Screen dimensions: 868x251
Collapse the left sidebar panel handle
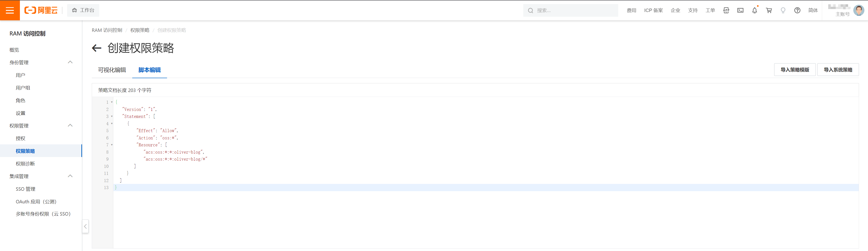(86, 226)
